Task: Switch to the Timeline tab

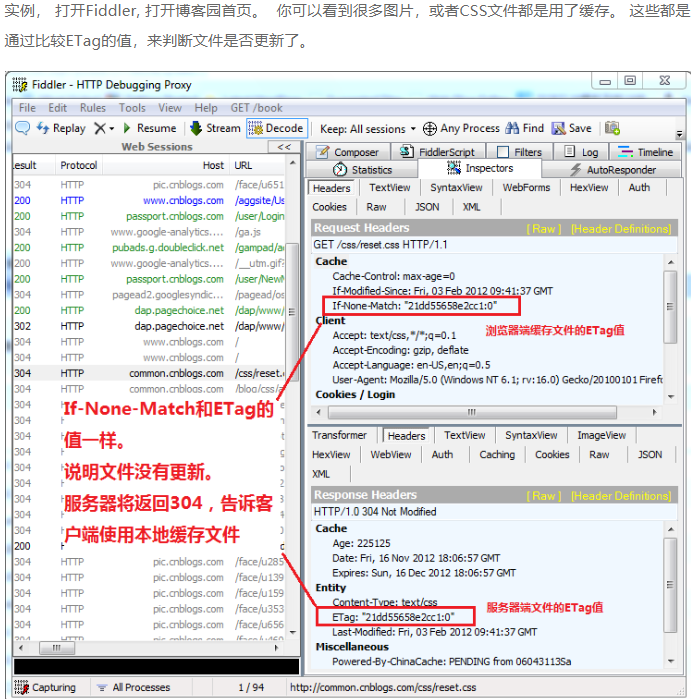Action: [x=646, y=152]
